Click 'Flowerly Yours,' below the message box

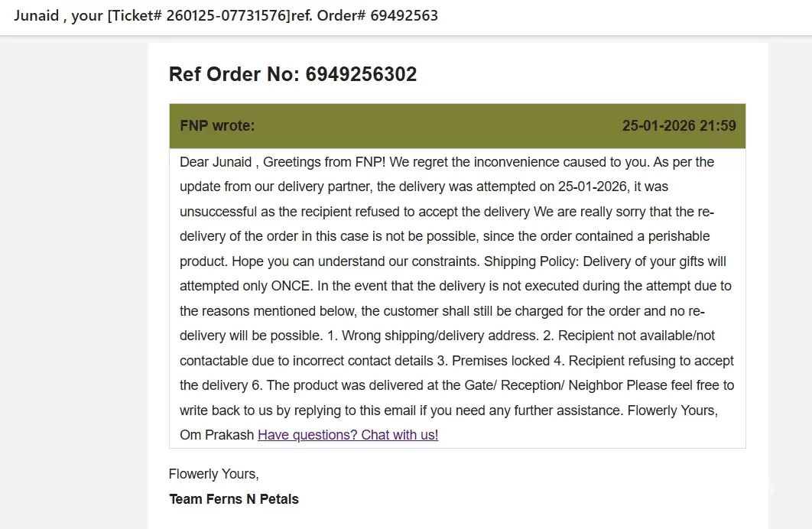click(214, 474)
